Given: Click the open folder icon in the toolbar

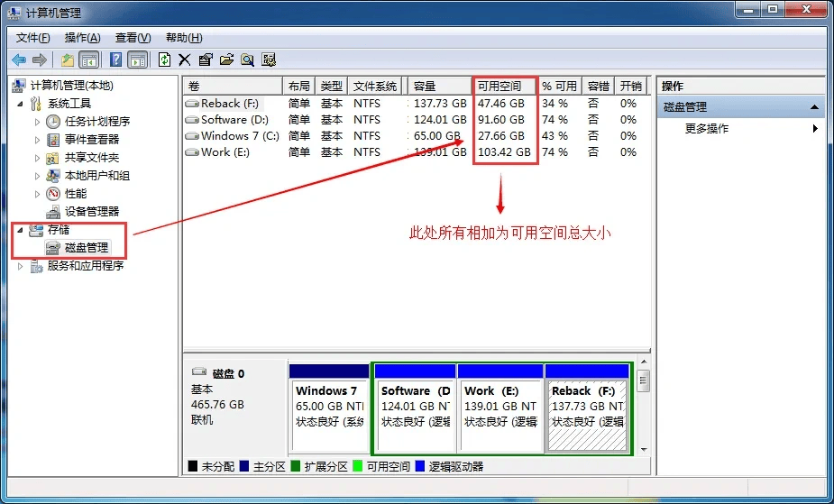Looking at the screenshot, I should coord(226,60).
